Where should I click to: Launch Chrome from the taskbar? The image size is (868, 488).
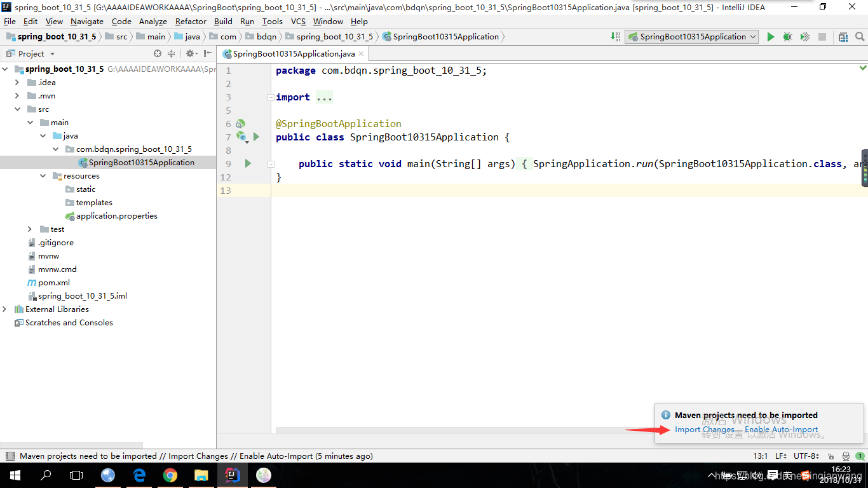[x=170, y=475]
